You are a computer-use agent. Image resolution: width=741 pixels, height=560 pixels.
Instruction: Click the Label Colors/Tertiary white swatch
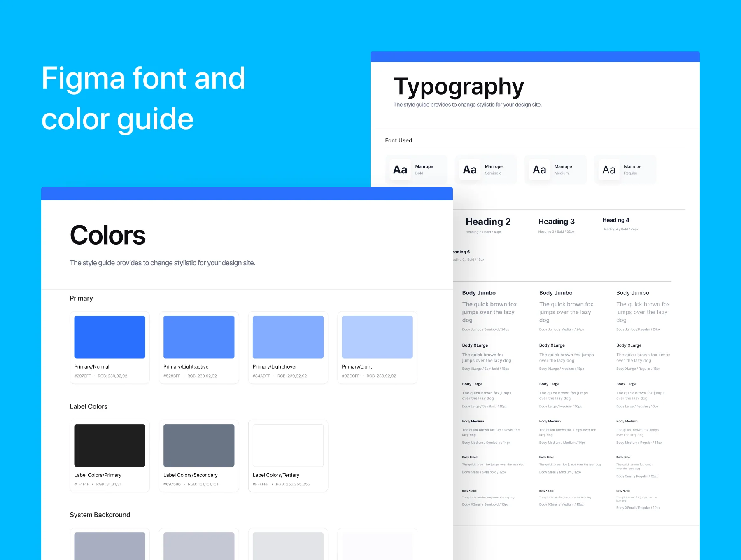pyautogui.click(x=288, y=445)
